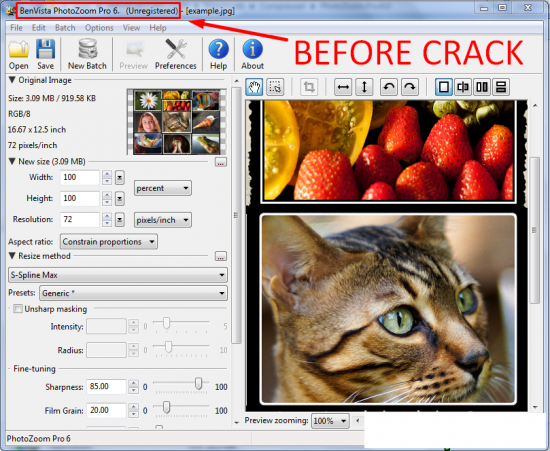Viewport: 550px width, 451px height.
Task: Open Resolution preset values dropdown
Action: point(120,220)
